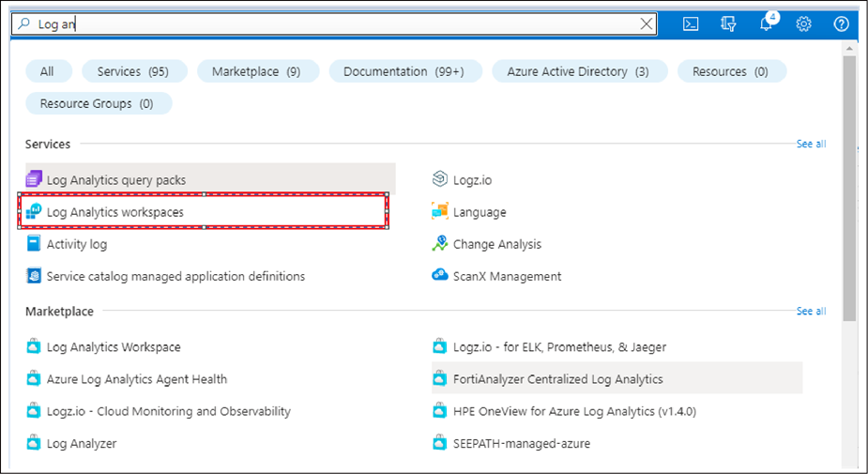The image size is (868, 474).
Task: Click the Azure Log Analytics Agent Health icon
Action: (x=34, y=379)
